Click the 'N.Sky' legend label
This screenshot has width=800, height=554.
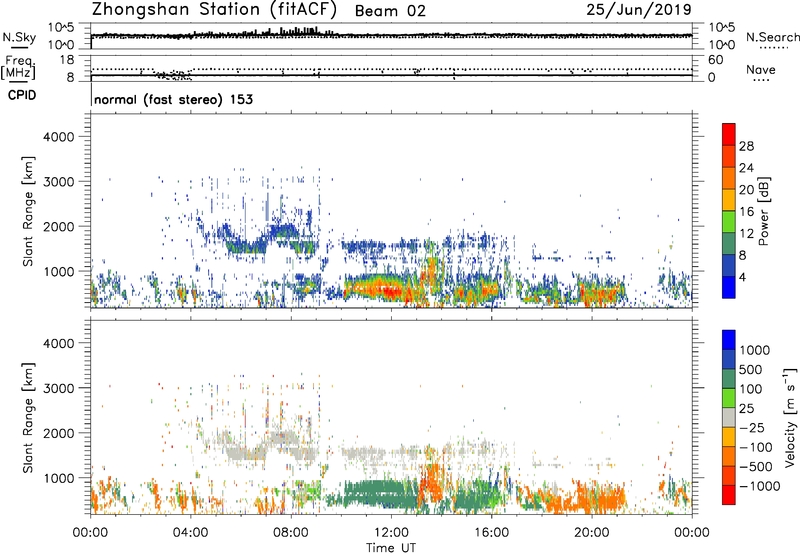(19, 37)
